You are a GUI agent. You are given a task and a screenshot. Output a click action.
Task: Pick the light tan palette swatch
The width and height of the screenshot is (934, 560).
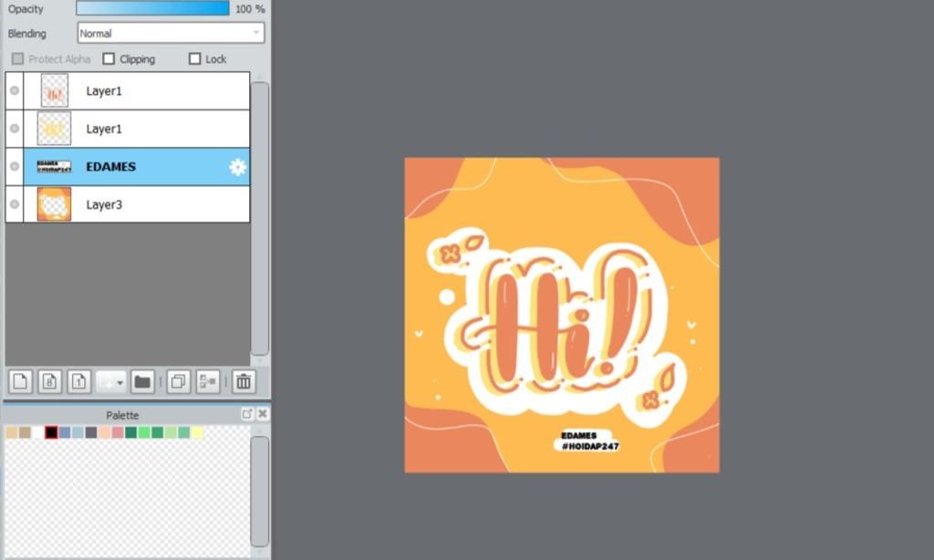coord(11,432)
